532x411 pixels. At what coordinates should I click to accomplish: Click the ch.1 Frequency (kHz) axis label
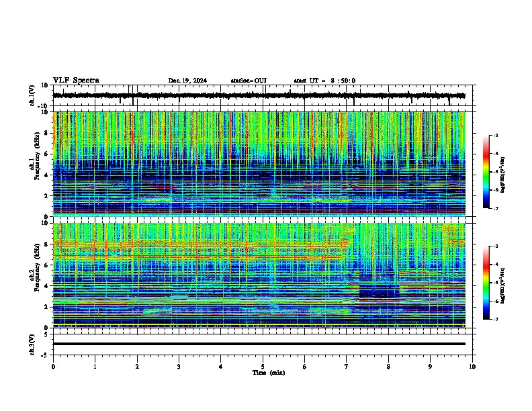coord(35,157)
